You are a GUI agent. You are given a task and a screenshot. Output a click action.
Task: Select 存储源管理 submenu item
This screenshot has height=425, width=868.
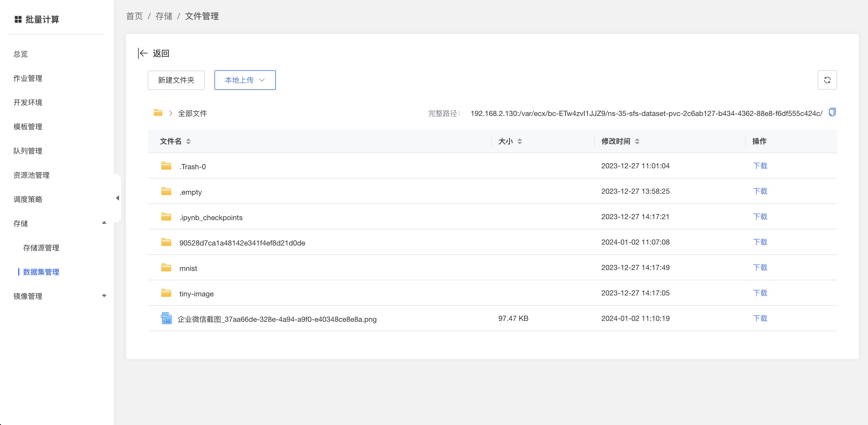(41, 248)
